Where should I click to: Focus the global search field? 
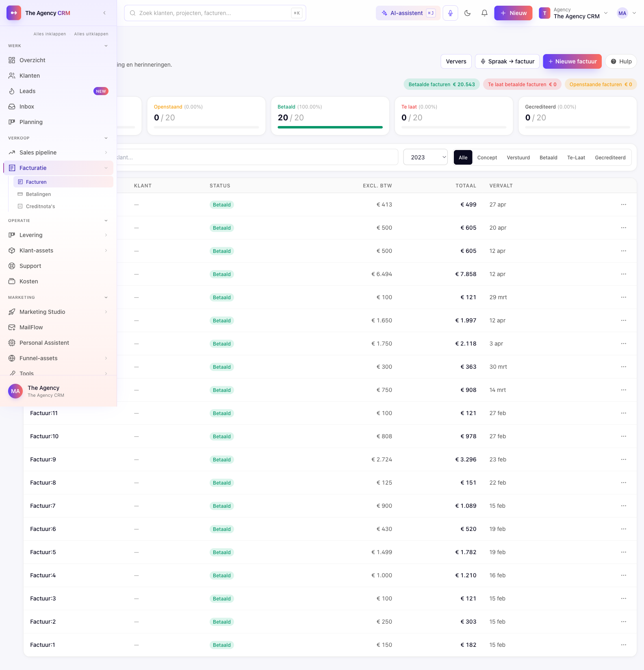[215, 13]
